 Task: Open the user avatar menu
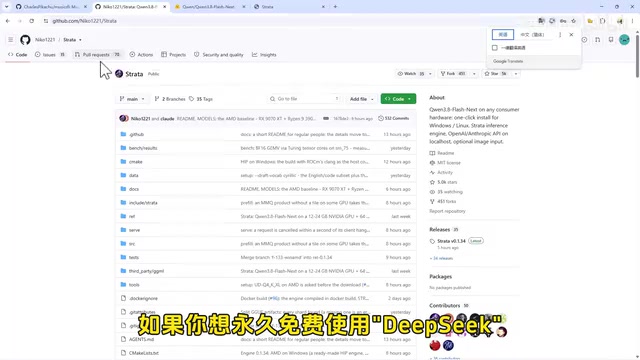[x=624, y=40]
